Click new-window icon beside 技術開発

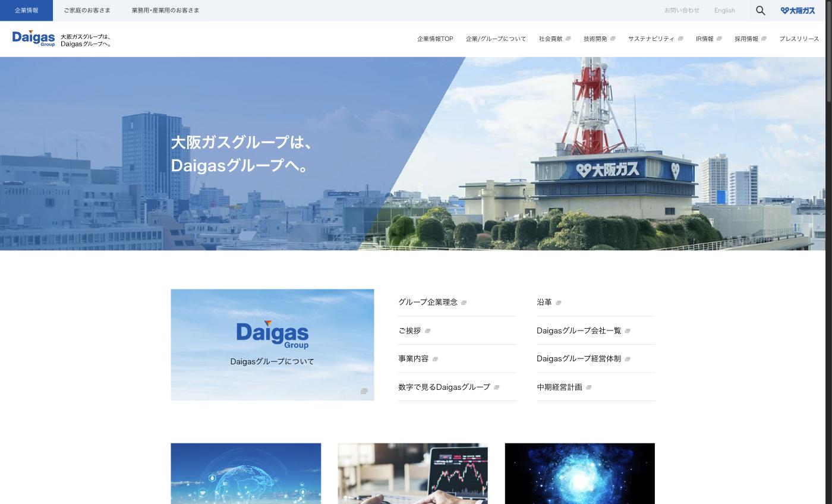[613, 39]
